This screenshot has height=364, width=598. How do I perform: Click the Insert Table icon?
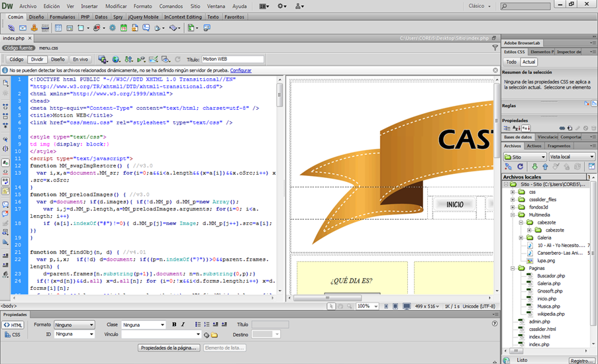58,28
